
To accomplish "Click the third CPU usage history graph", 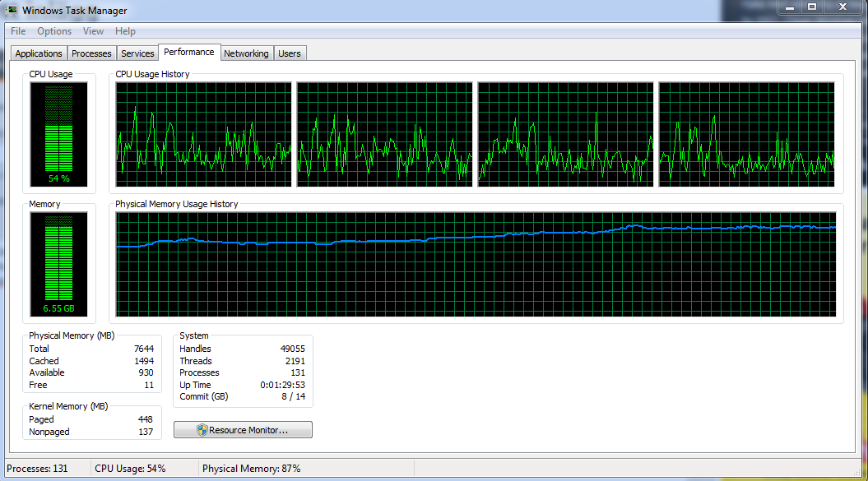I will tap(565, 135).
